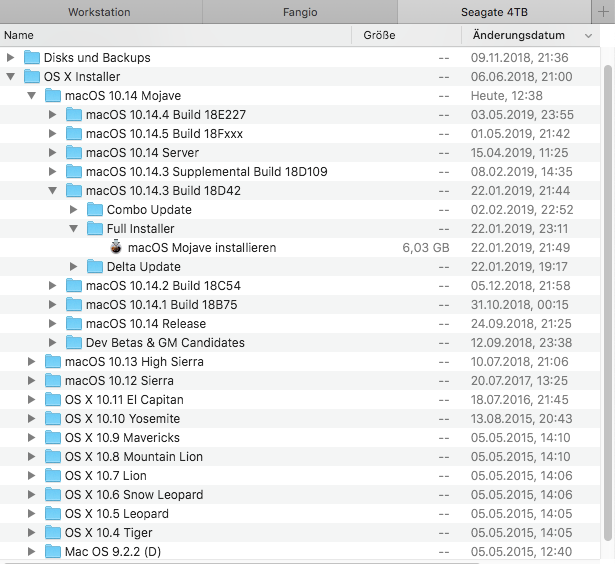Click the OS X 10.11 El Capitan folder icon
This screenshot has height=564, width=615.
53,399
